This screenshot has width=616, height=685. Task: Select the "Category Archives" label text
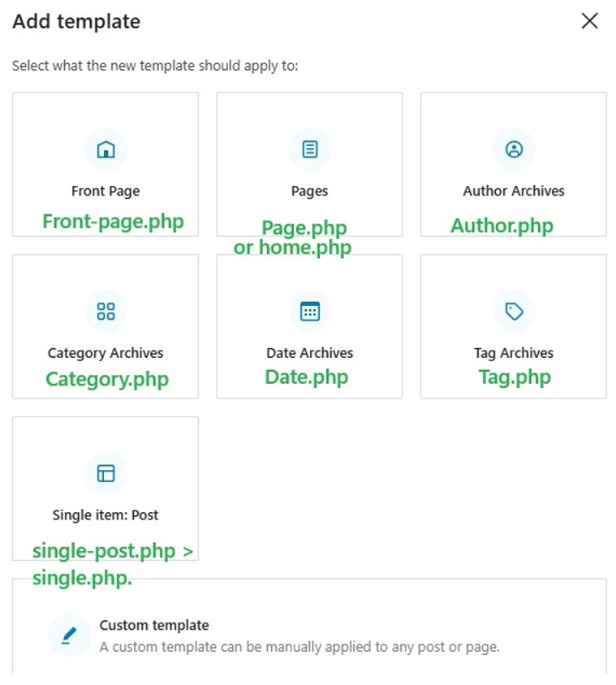click(106, 353)
